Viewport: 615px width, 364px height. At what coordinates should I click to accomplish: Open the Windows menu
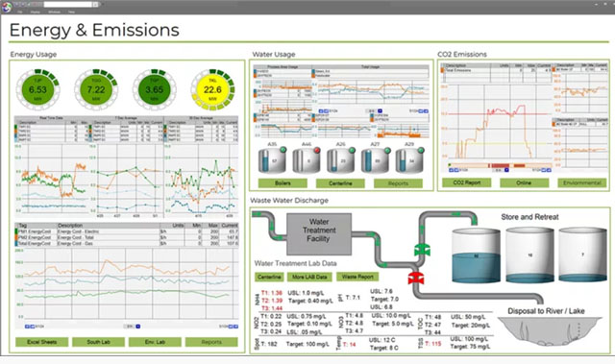[54, 12]
